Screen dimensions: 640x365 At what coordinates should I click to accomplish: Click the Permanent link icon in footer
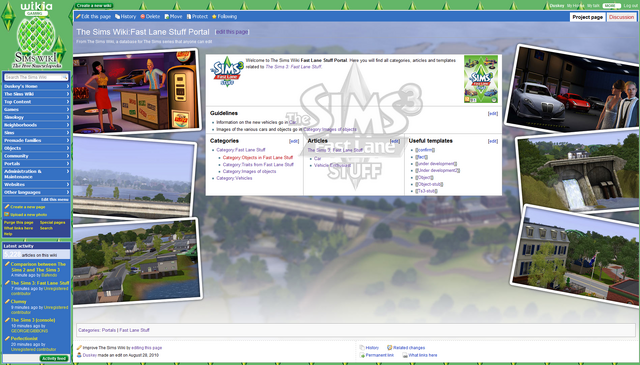[376, 355]
